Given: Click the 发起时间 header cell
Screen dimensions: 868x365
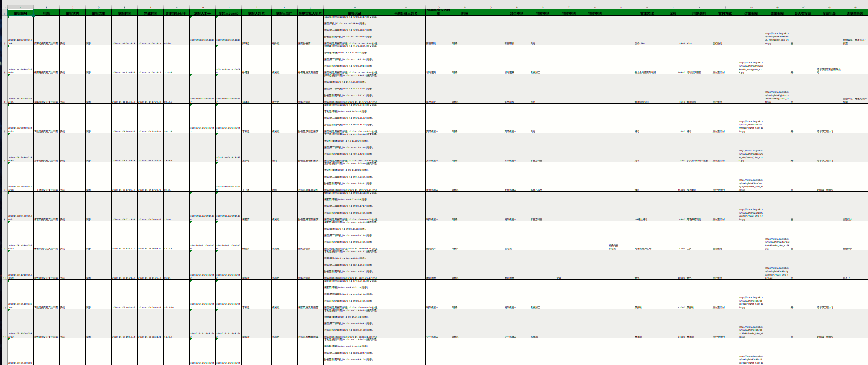Looking at the screenshot, I should (x=124, y=13).
